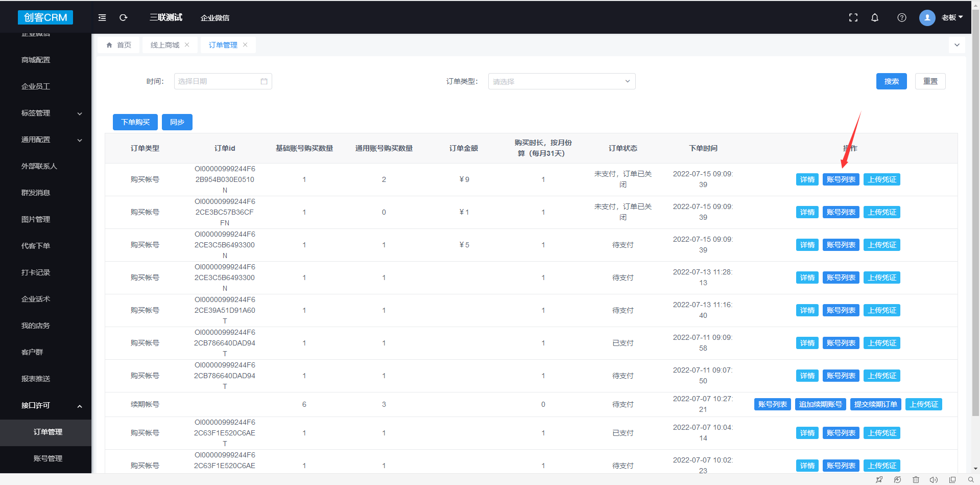Click 追加续期账号 for the renewal order
Viewport: 980px width, 485px height.
(820, 404)
